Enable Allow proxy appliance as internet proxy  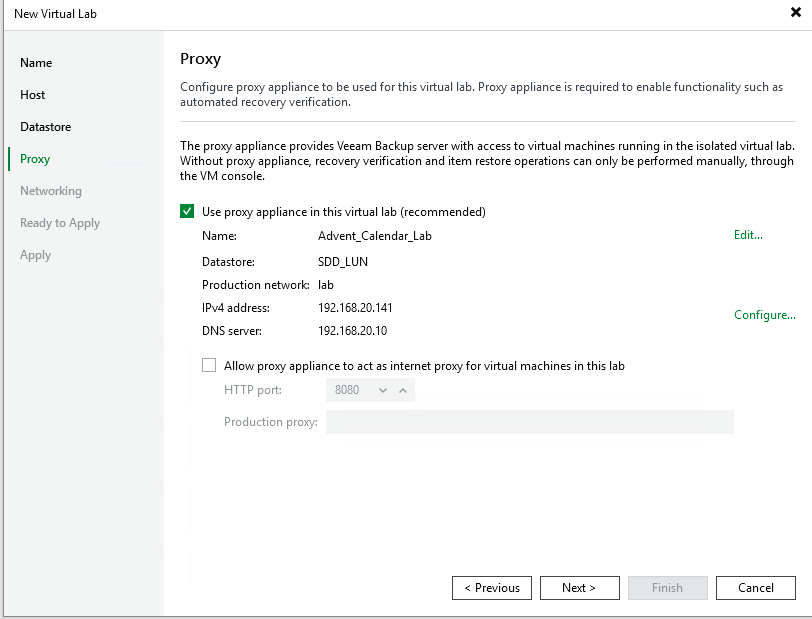point(209,366)
